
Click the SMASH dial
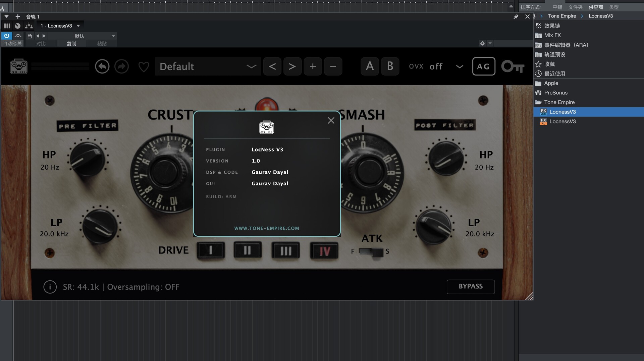click(x=371, y=173)
